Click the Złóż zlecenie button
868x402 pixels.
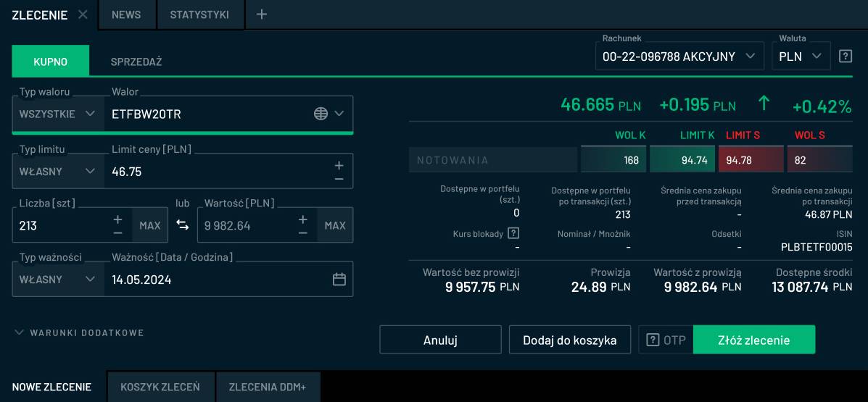point(753,340)
